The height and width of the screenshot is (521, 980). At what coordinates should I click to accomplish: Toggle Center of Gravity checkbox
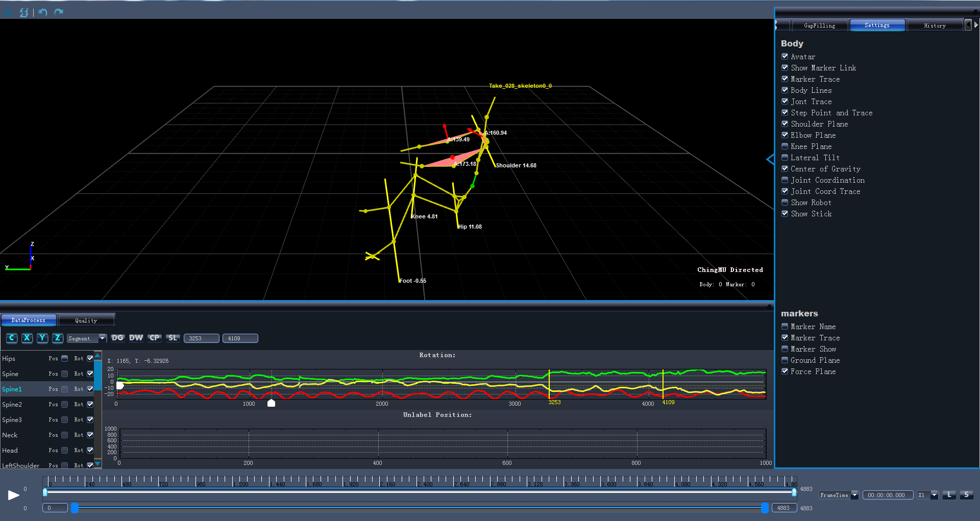click(x=785, y=169)
